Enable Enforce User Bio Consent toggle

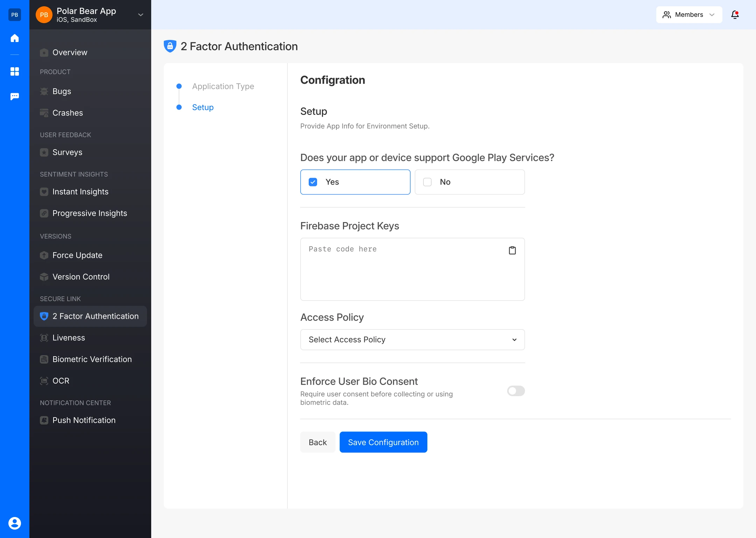[x=516, y=391]
